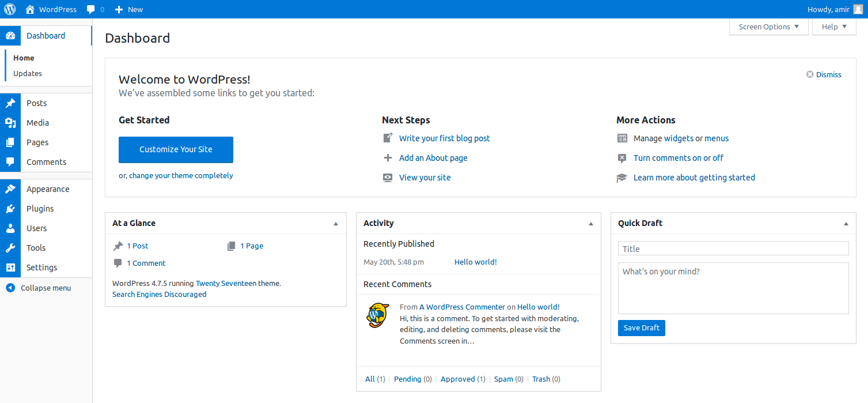Select the Updates submenu item

(28, 73)
